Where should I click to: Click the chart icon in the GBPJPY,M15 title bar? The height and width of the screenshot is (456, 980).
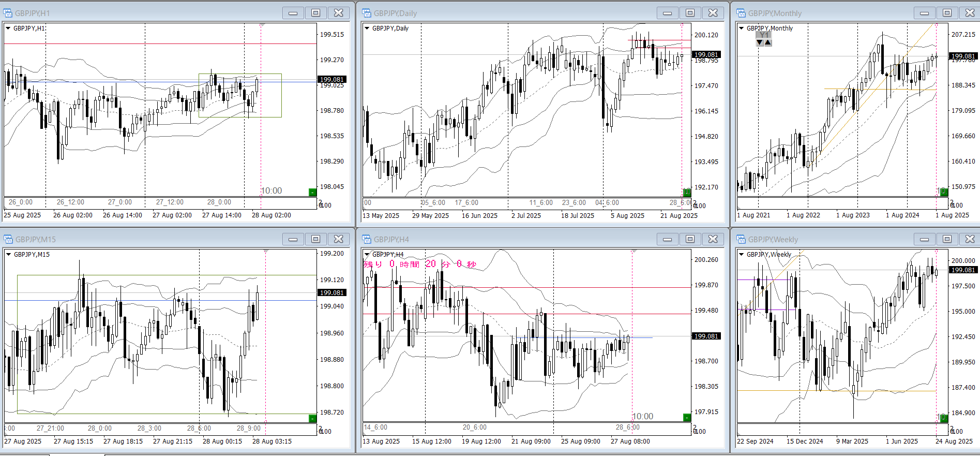8,239
